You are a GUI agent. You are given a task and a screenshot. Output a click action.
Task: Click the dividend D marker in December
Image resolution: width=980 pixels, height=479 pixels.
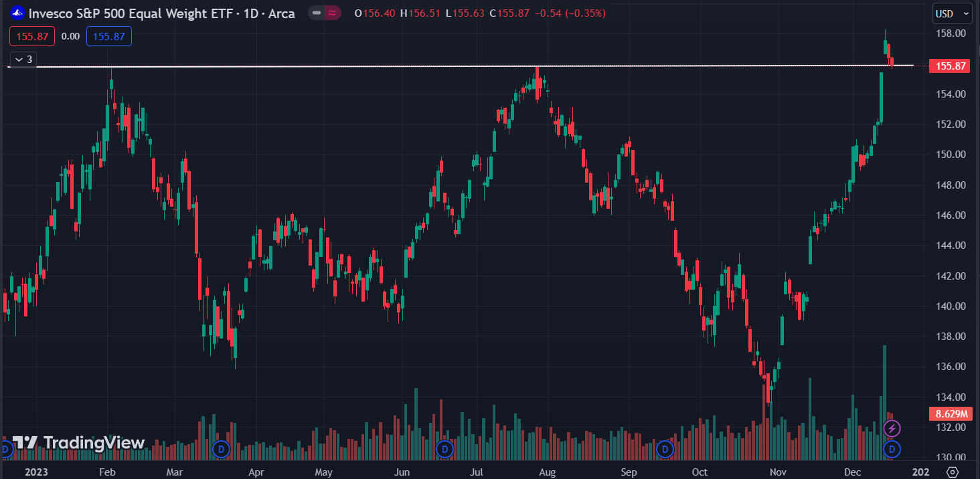click(x=892, y=448)
